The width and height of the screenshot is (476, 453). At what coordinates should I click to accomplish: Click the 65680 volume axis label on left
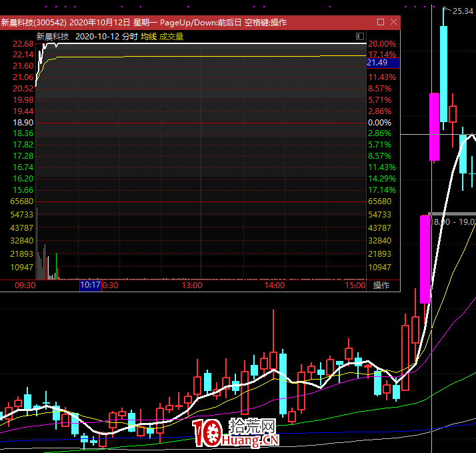22,201
